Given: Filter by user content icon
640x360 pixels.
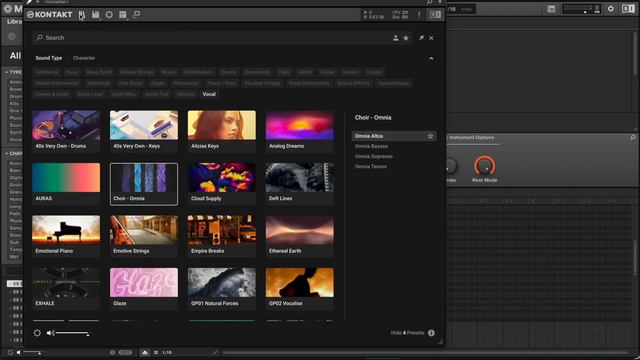Looking at the screenshot, I should (396, 38).
